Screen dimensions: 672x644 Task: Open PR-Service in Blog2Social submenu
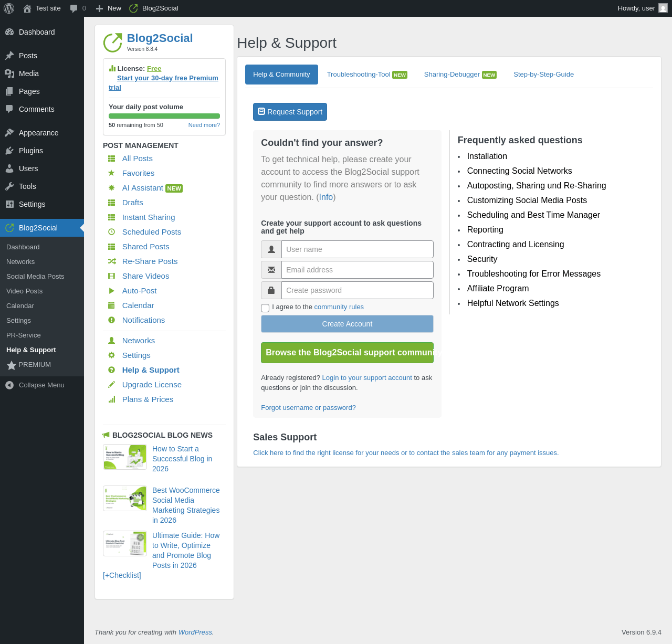(23, 335)
